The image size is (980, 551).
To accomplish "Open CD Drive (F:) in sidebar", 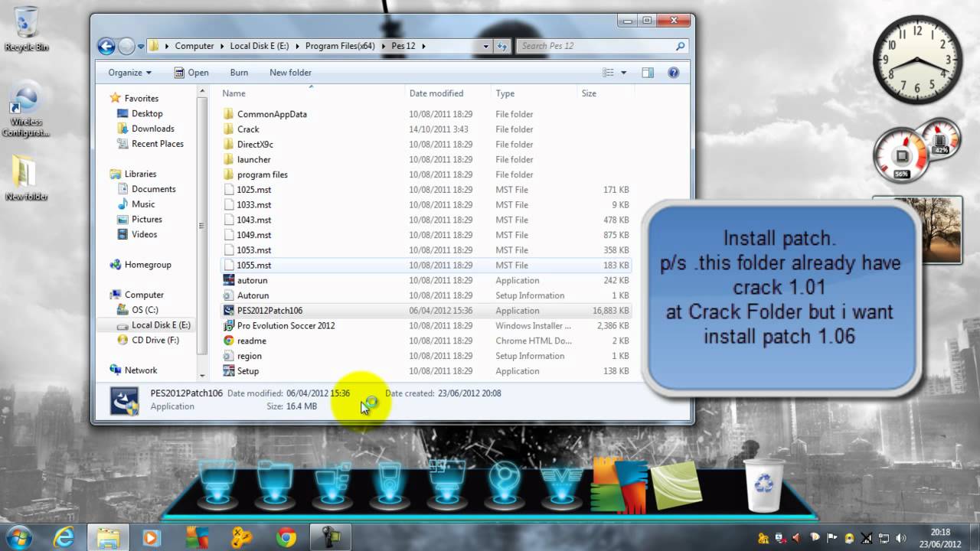I will (x=155, y=340).
